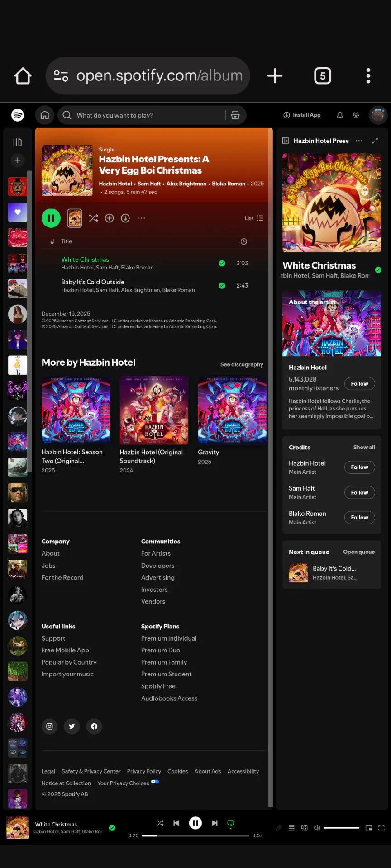Screen dimensions: 391x868
Task: Mute with the speaker volume icon
Action: point(317,828)
